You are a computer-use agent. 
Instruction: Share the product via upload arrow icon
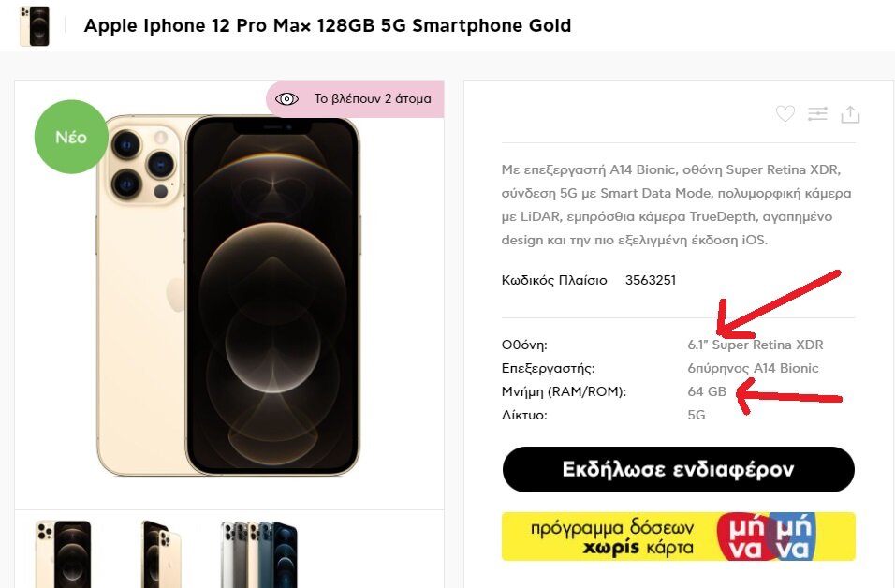coord(850,114)
